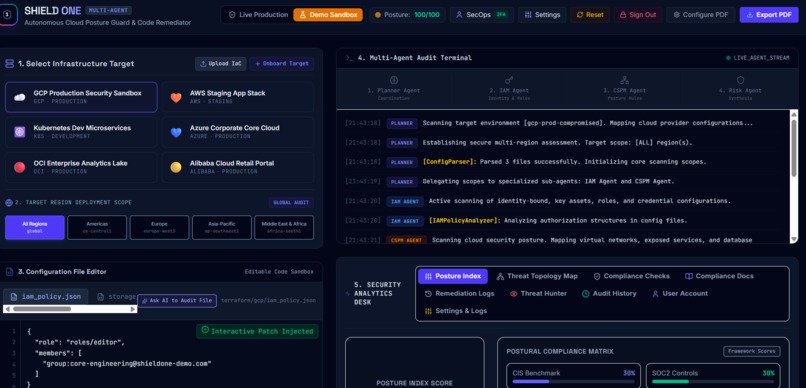Click the SOC2 Controls progress bar
Viewport: 806px width, 388px height.
click(713, 381)
